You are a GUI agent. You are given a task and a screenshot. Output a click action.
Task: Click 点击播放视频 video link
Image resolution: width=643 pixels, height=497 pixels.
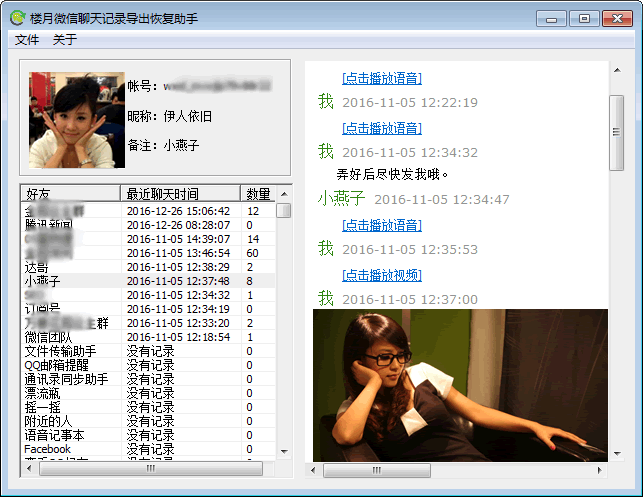382,275
